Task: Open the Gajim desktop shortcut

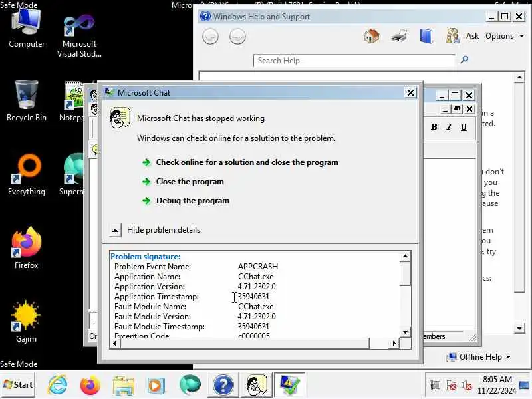Action: pyautogui.click(x=26, y=322)
